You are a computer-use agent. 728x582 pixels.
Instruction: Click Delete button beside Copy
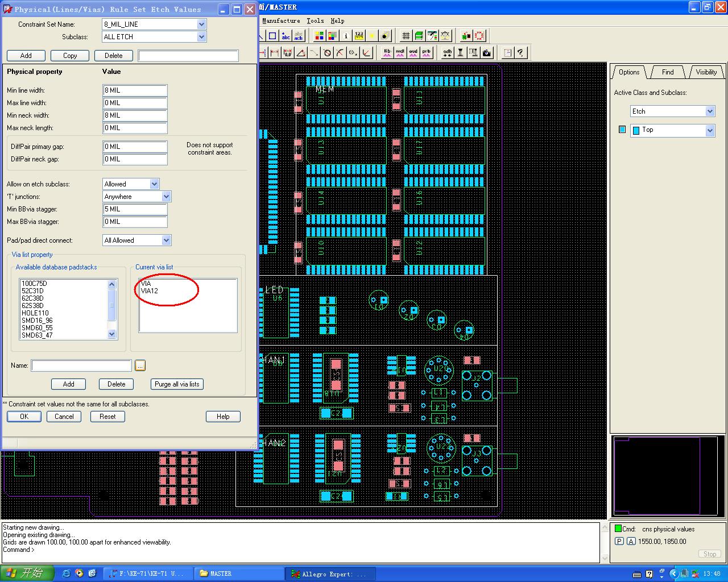pyautogui.click(x=114, y=56)
